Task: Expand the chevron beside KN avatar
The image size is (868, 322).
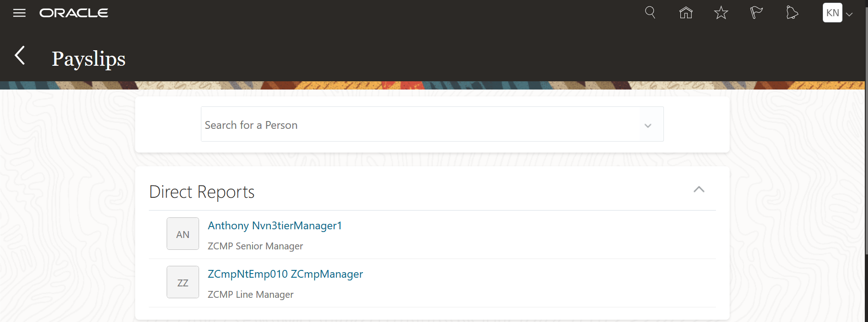Action: point(849,15)
